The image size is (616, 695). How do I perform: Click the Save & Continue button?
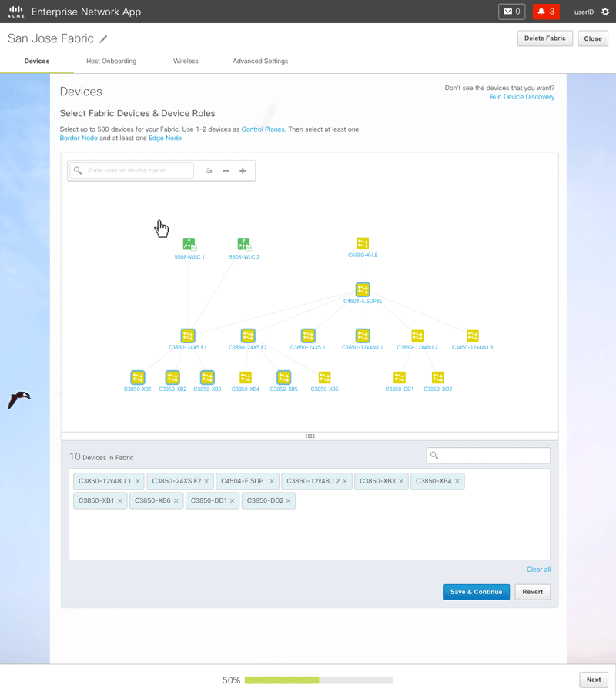(x=476, y=592)
